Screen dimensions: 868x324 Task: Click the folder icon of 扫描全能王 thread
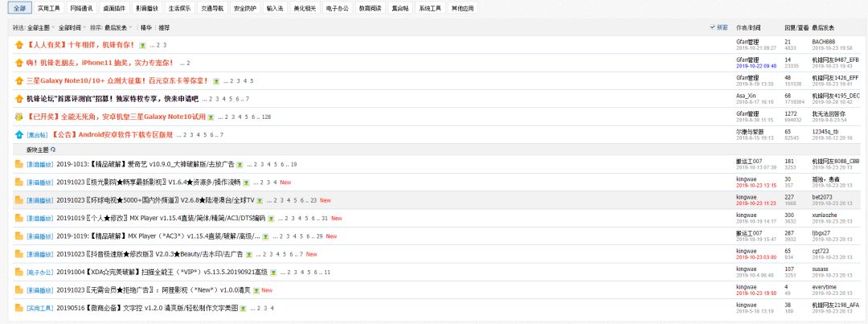(x=18, y=272)
